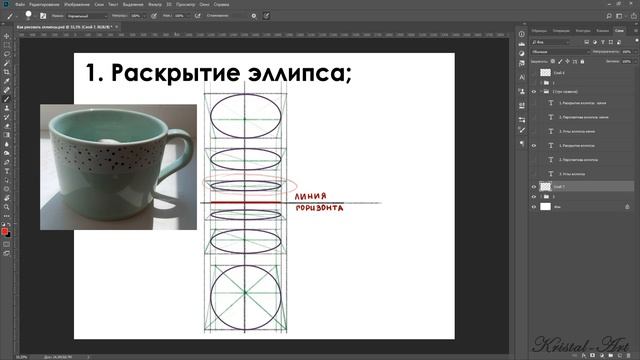Select the Hand tool

pos(7,198)
